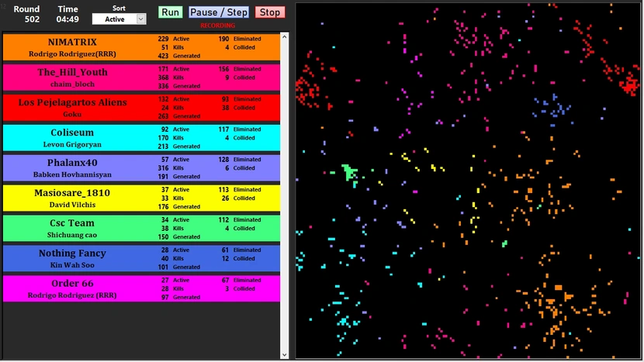The height and width of the screenshot is (362, 644).
Task: Click the red RECORDING indicator text
Action: coord(217,26)
